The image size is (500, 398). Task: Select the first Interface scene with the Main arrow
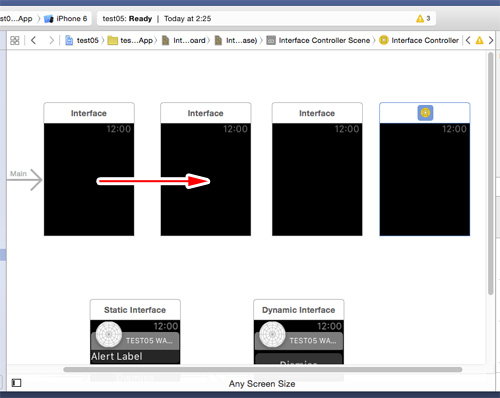tap(89, 169)
